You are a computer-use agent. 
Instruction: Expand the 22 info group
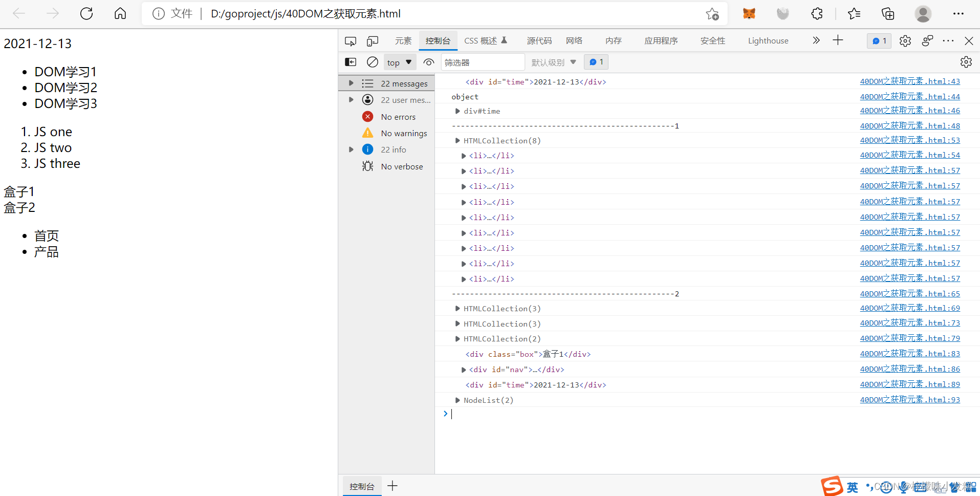click(351, 149)
